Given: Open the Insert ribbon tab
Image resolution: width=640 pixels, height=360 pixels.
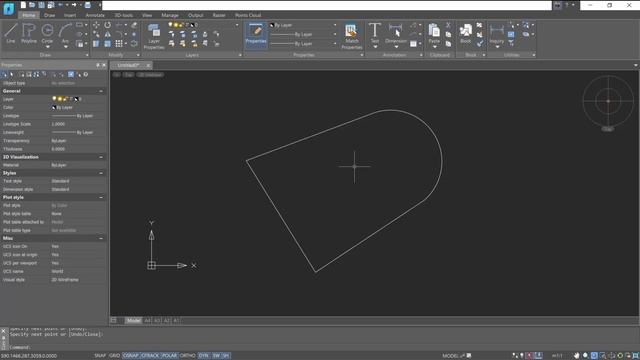Looking at the screenshot, I should point(70,15).
